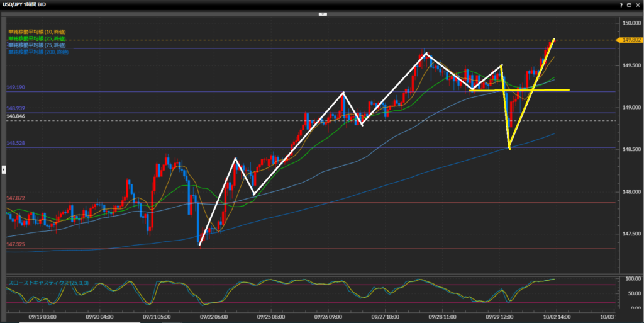Screen dimensions: 644x323
Task: Click the 75-period moving average label
Action: click(36, 45)
